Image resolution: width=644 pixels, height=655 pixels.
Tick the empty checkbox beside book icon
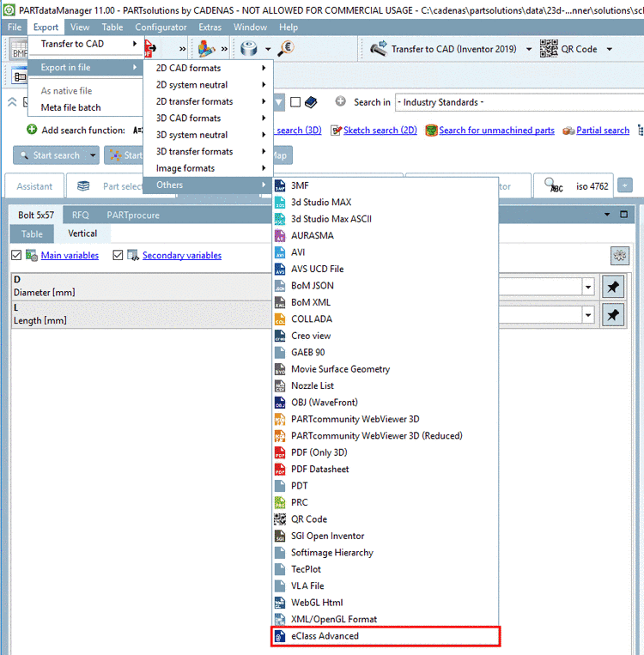click(295, 102)
